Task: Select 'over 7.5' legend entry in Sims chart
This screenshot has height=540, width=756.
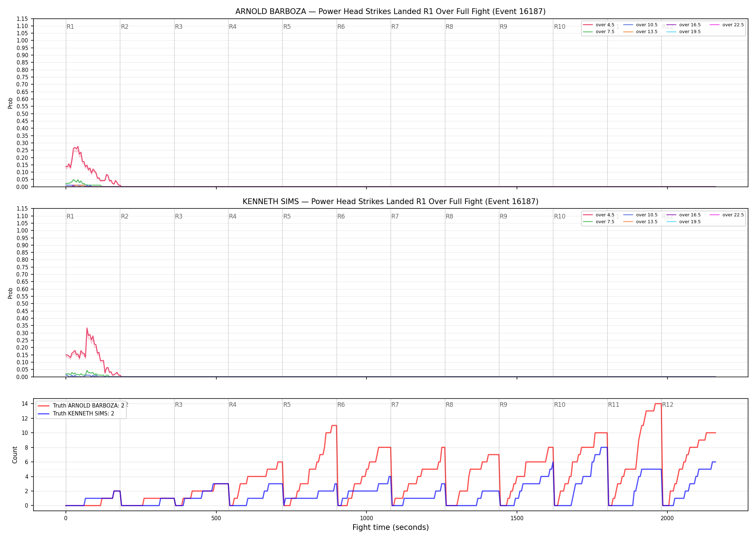Action: point(599,222)
